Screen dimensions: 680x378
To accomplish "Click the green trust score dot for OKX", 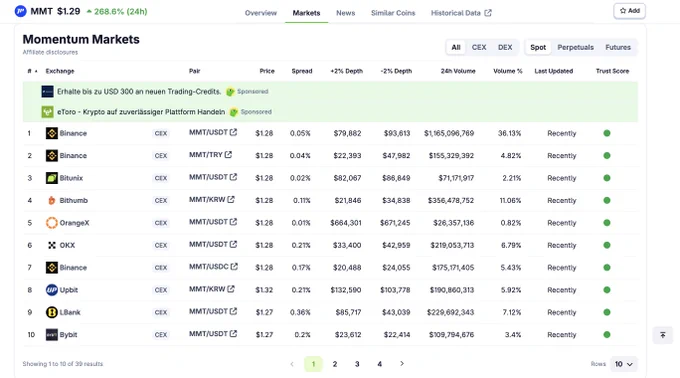I will pyautogui.click(x=607, y=245).
